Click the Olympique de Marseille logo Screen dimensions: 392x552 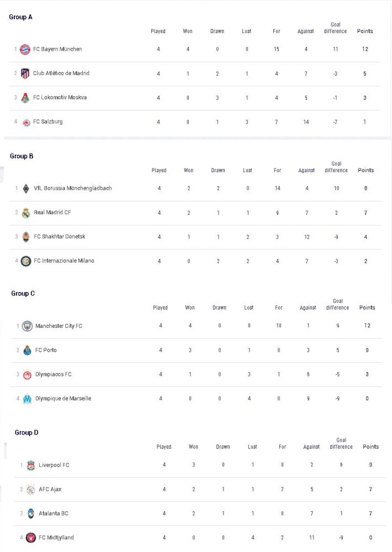(x=27, y=399)
